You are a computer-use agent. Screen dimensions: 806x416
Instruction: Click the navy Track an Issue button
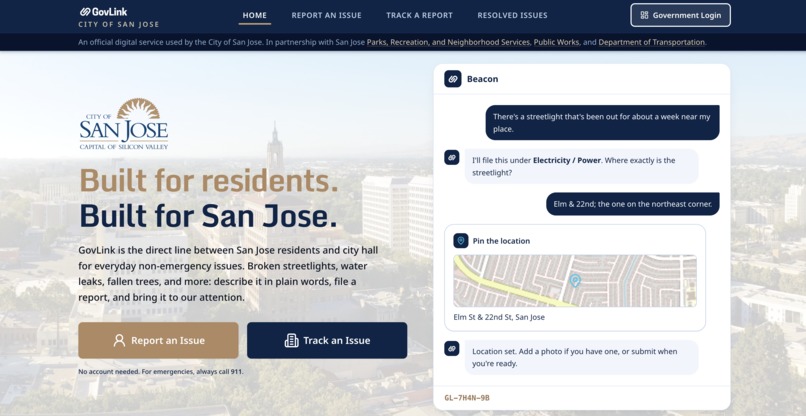pos(327,340)
